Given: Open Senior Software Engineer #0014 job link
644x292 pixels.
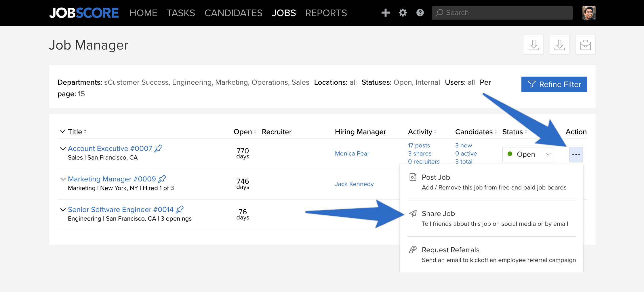Looking at the screenshot, I should [x=121, y=209].
